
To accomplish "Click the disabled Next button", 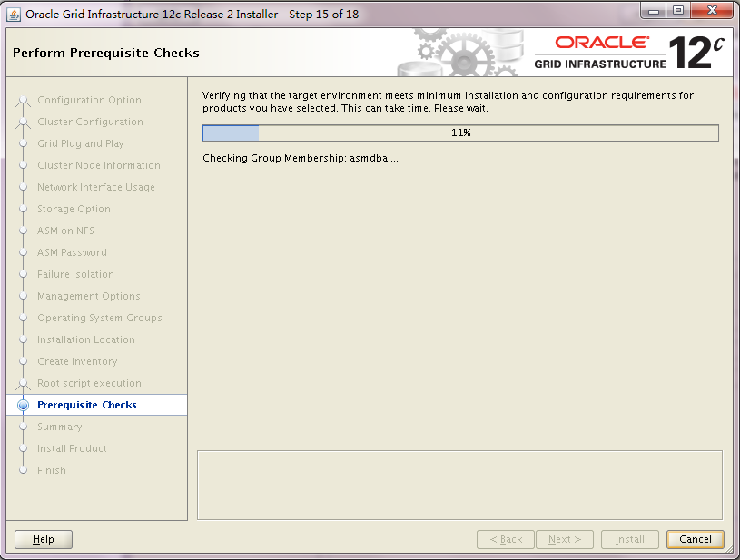I will (x=565, y=539).
